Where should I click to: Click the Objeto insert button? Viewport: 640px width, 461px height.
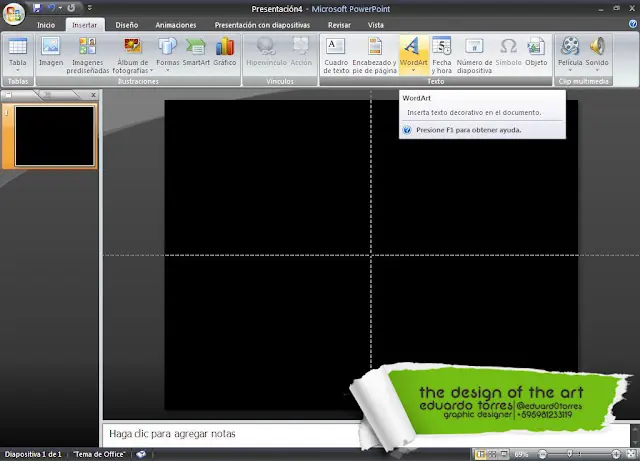point(536,52)
